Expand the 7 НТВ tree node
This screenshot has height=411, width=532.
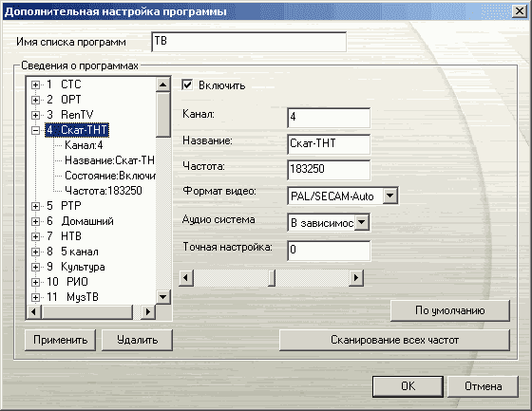pyautogui.click(x=35, y=236)
